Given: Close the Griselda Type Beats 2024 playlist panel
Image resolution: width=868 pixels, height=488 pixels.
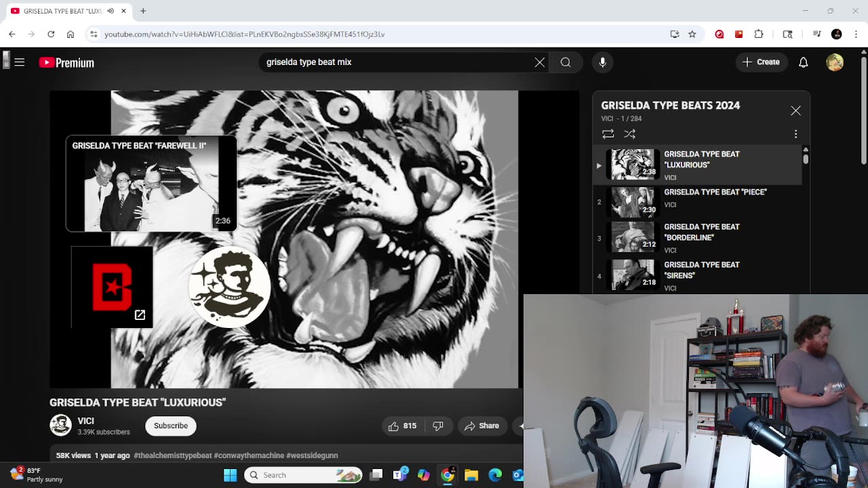Looking at the screenshot, I should (x=795, y=110).
